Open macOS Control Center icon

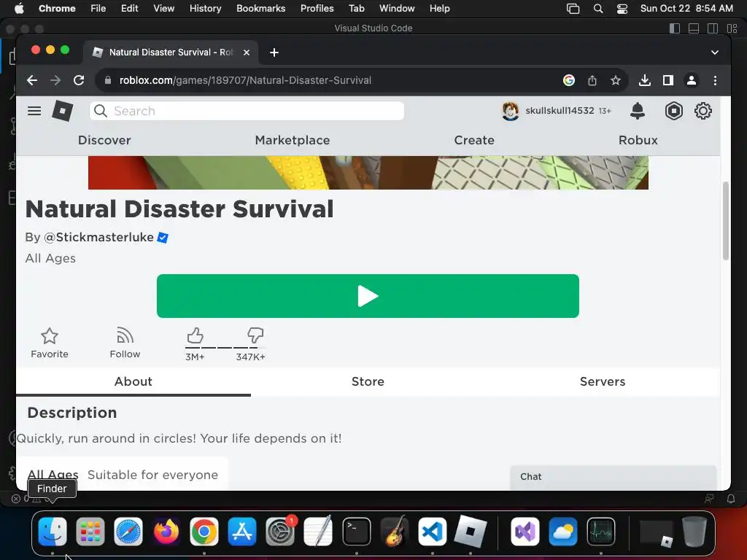(622, 9)
